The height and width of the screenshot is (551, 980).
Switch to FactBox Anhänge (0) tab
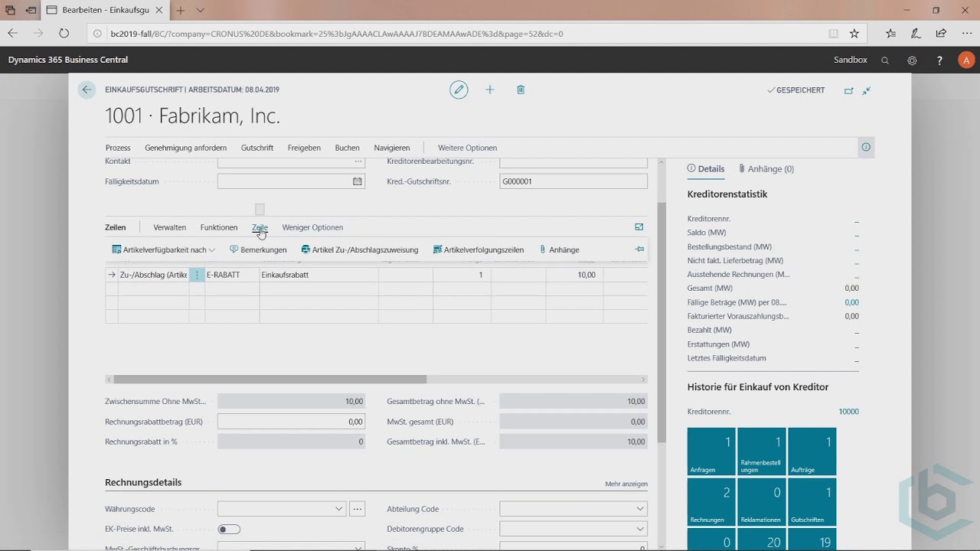766,168
